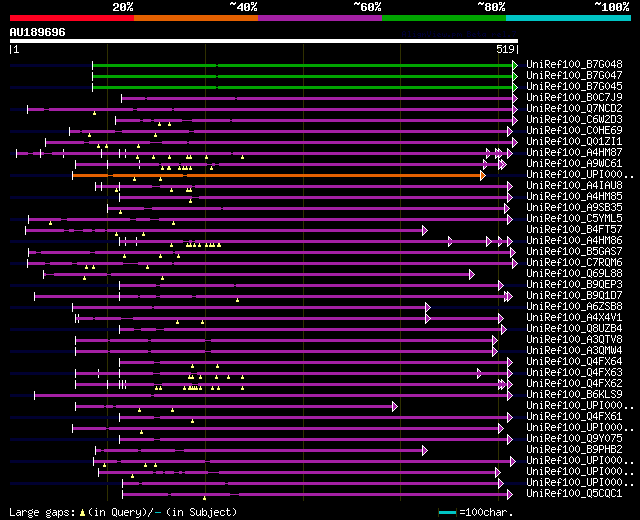Select the UniRef100_Q69L88 hit name
Screen dimensions: 640x520
coord(574,274)
